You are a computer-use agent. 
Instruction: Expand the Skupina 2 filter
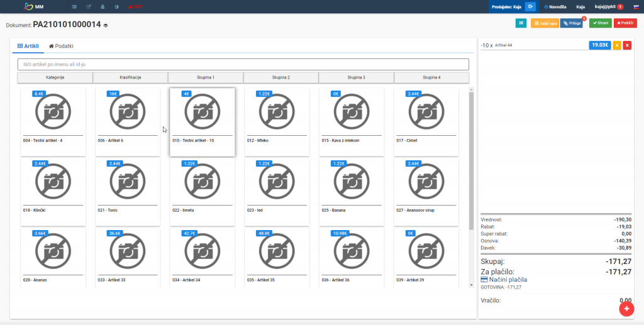point(281,77)
